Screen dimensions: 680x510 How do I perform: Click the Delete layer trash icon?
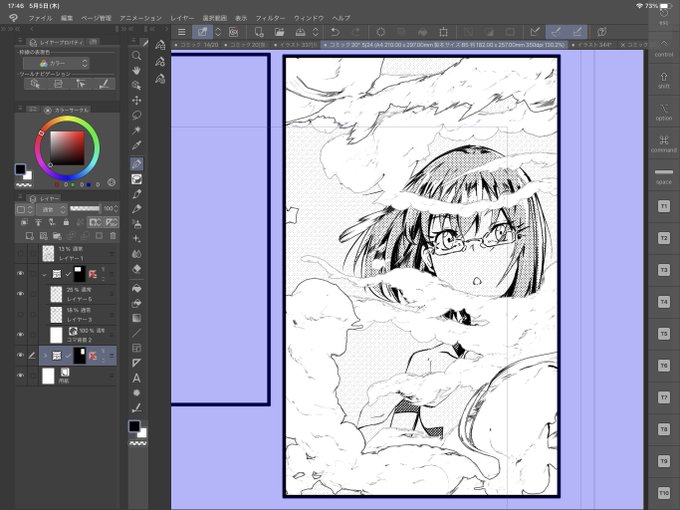point(113,236)
